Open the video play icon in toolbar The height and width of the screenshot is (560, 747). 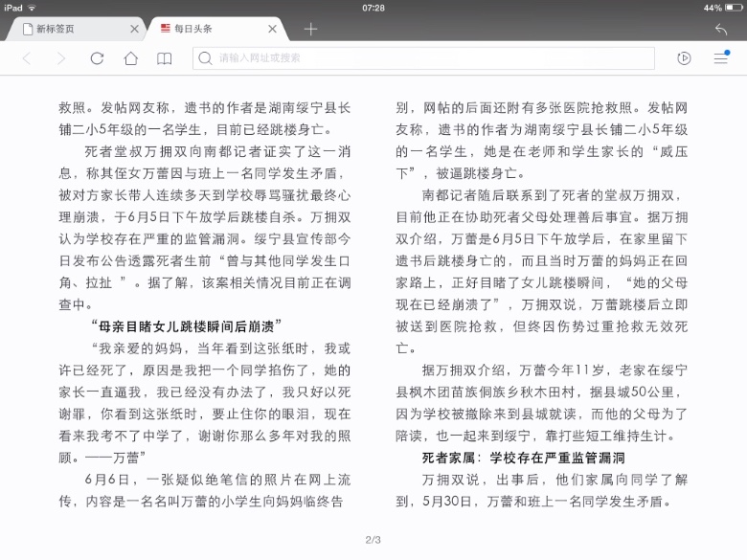point(684,58)
